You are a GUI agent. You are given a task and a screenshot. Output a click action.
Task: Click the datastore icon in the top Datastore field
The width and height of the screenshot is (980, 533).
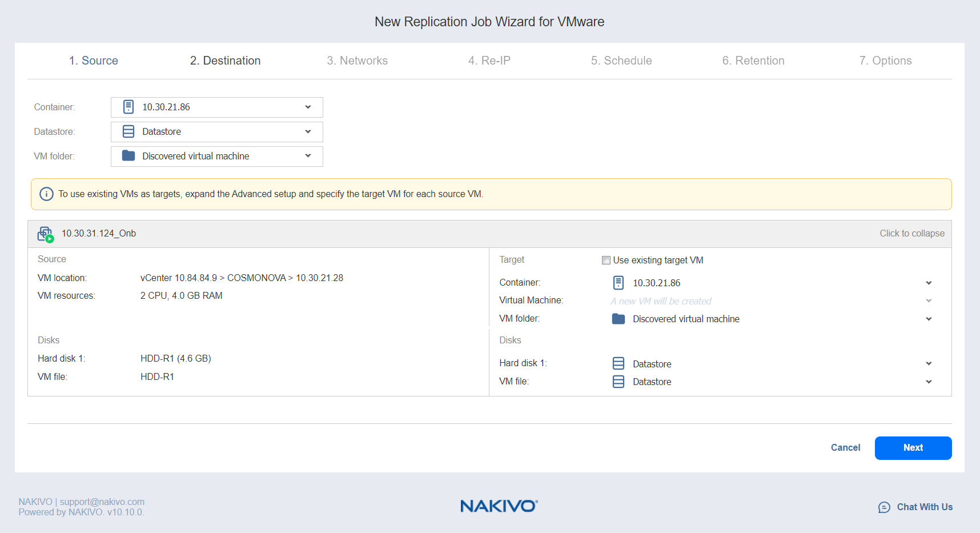pyautogui.click(x=128, y=132)
